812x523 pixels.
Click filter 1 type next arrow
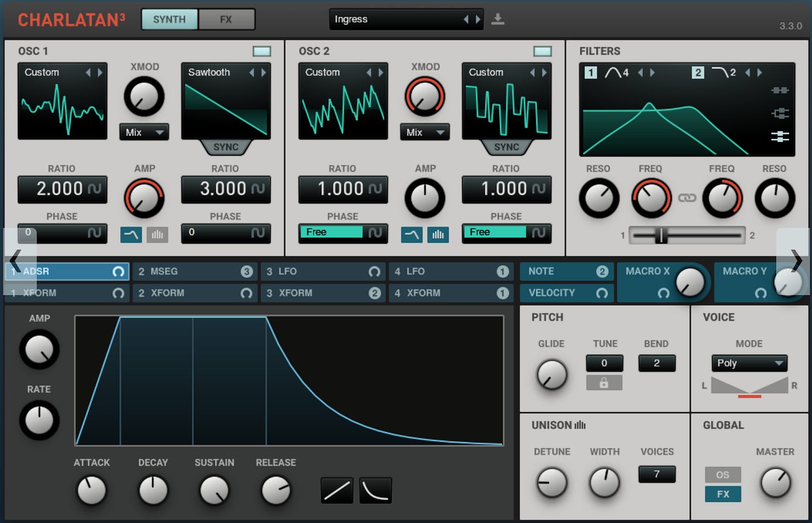(x=652, y=72)
